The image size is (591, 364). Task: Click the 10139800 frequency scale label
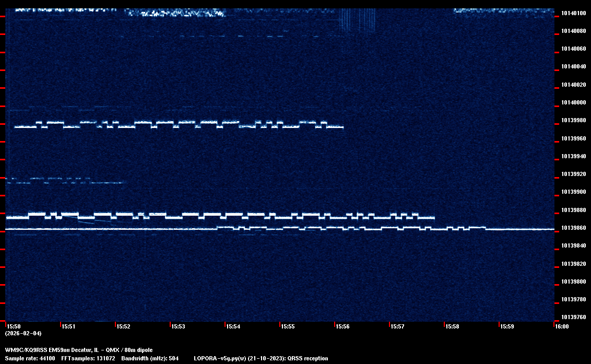573,281
